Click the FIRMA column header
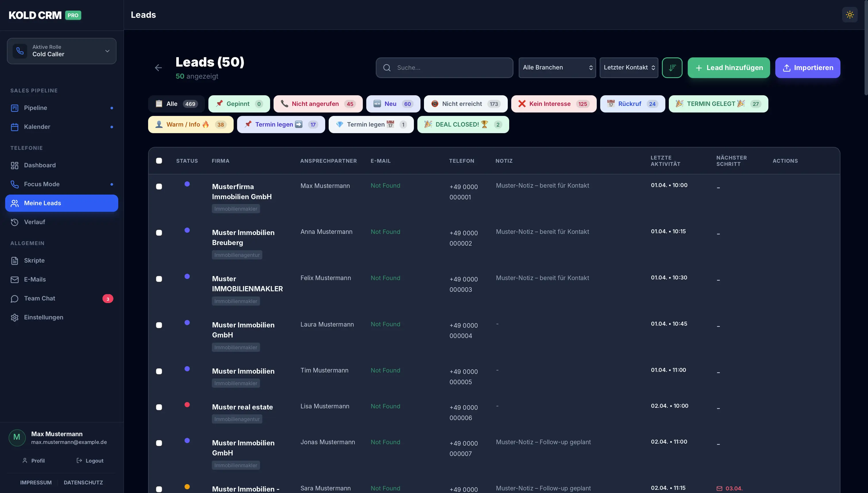The image size is (868, 493). (x=220, y=161)
